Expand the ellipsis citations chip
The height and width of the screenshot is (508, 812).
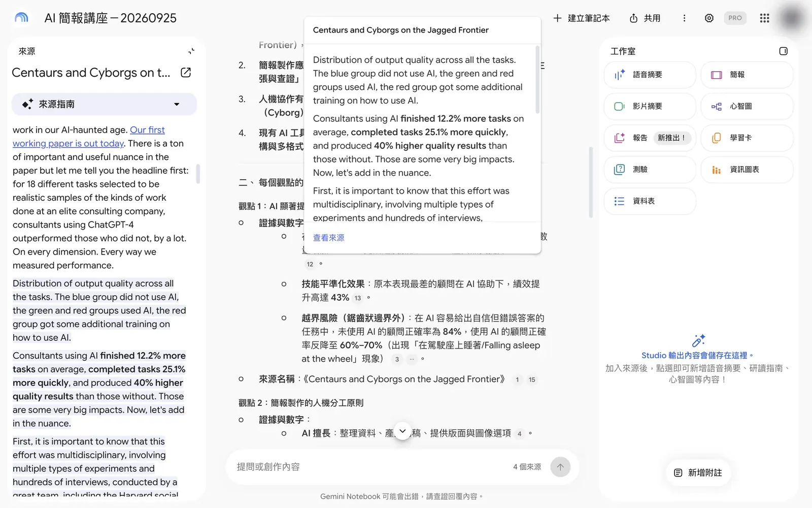pyautogui.click(x=412, y=359)
